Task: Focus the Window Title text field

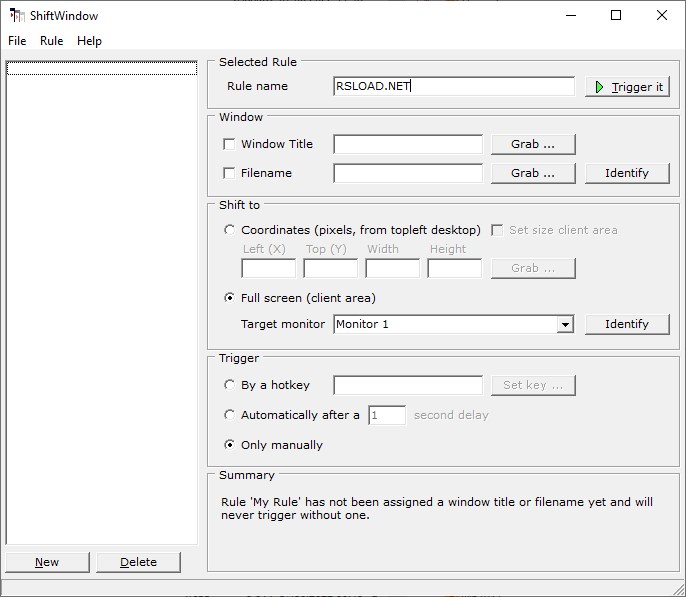Action: [x=408, y=144]
